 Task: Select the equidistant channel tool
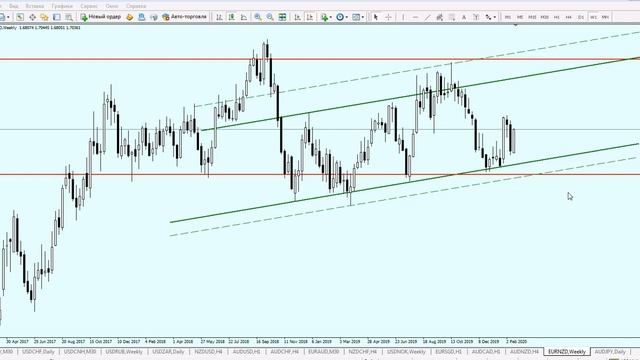[439, 17]
